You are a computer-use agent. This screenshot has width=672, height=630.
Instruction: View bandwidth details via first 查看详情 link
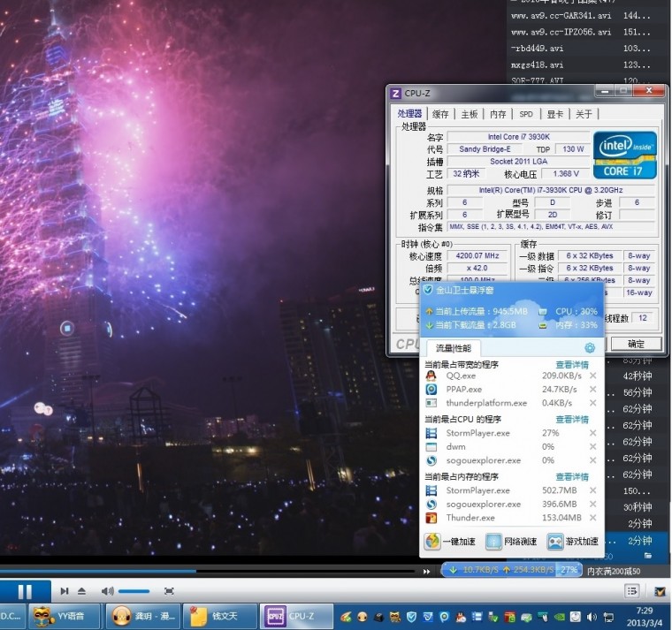click(572, 364)
